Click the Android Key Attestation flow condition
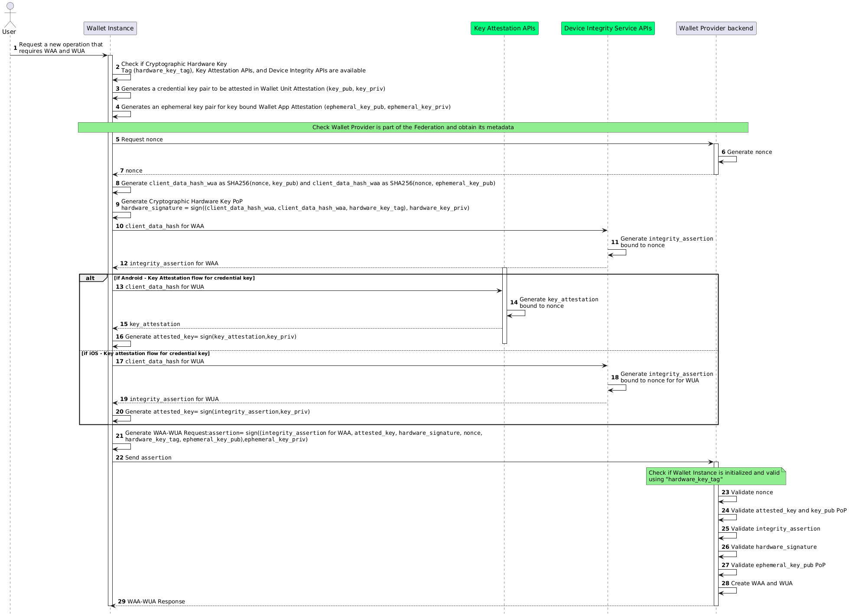849x616 pixels. click(184, 278)
